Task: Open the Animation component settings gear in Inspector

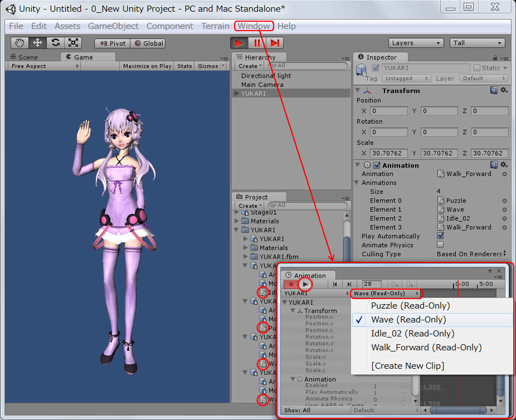Action: pyautogui.click(x=503, y=165)
